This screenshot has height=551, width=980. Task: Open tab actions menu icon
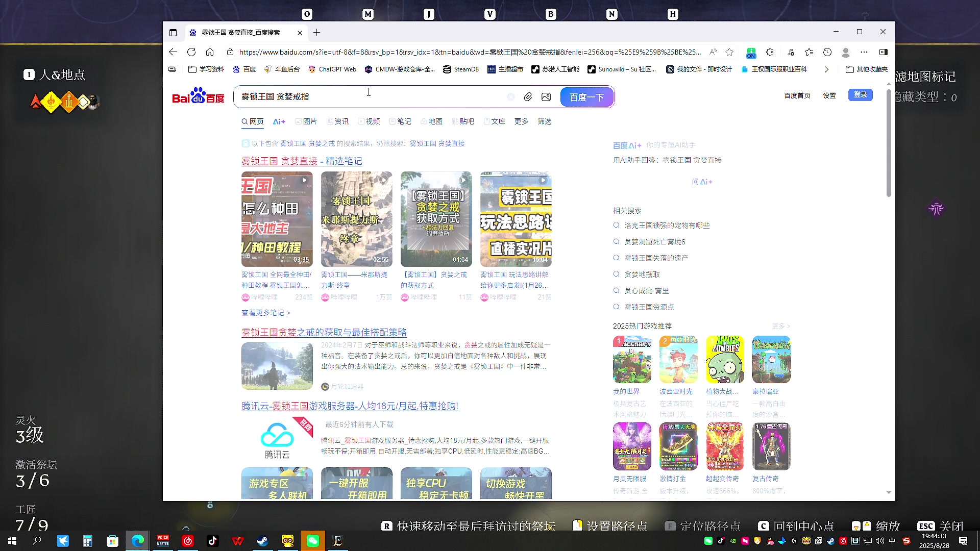(173, 33)
